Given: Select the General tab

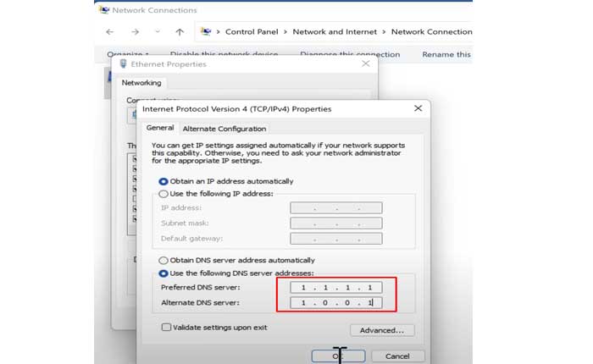Looking at the screenshot, I should click(x=160, y=128).
